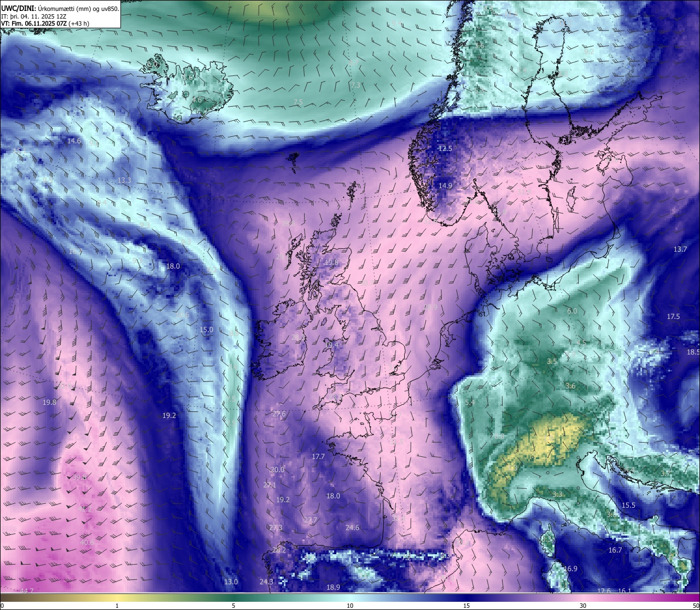Click the 12.6 value label
The height and width of the screenshot is (610, 700).
604,591
